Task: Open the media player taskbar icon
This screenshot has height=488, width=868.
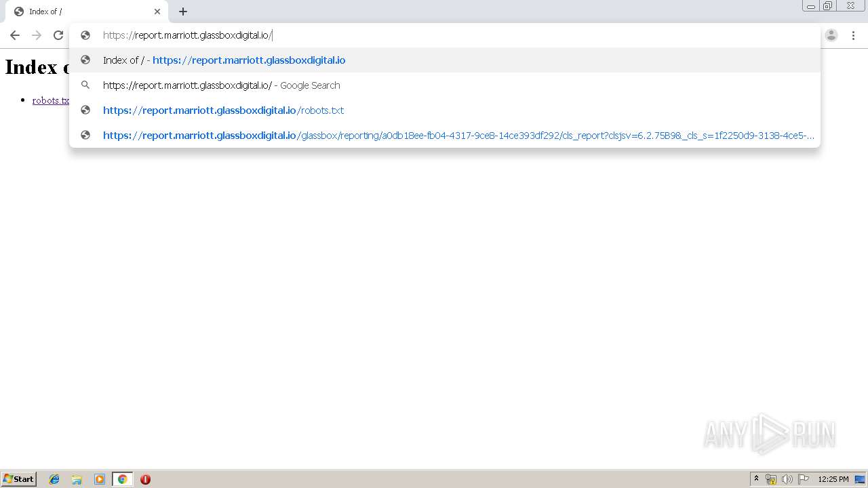Action: click(100, 479)
